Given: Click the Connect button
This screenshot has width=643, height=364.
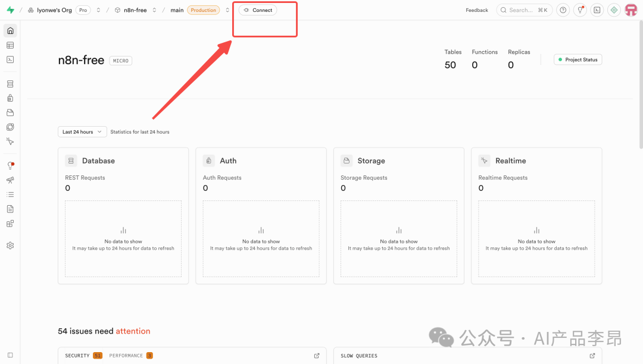Looking at the screenshot, I should (x=258, y=10).
